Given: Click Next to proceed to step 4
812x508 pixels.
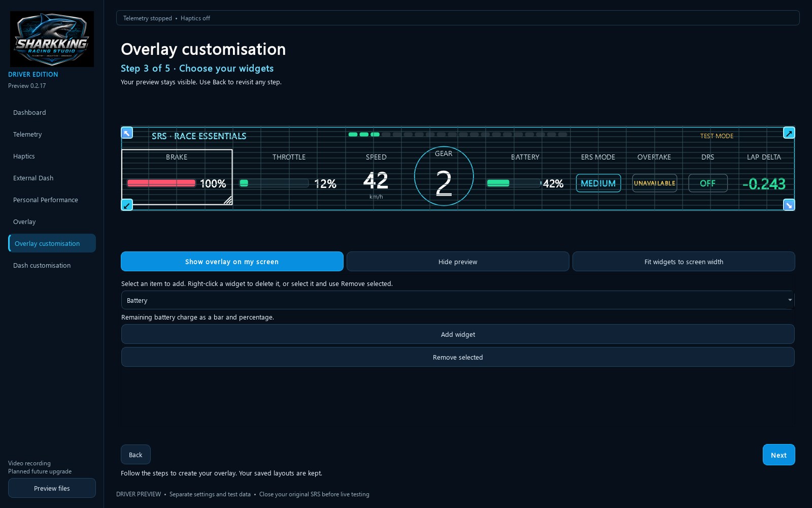Looking at the screenshot, I should [779, 455].
